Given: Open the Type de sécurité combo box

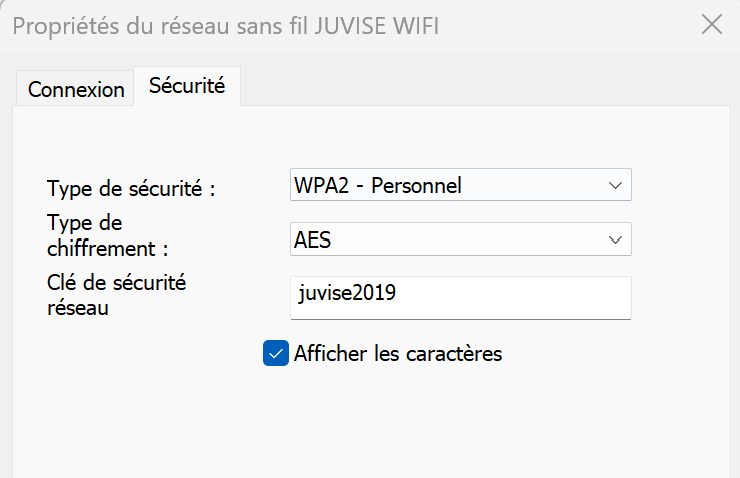Looking at the screenshot, I should 460,185.
